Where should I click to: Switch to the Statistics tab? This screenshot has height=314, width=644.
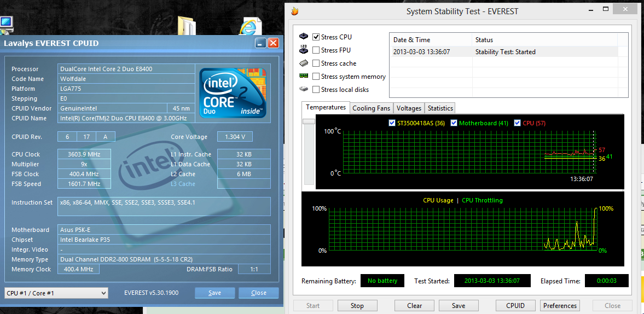[x=440, y=108]
